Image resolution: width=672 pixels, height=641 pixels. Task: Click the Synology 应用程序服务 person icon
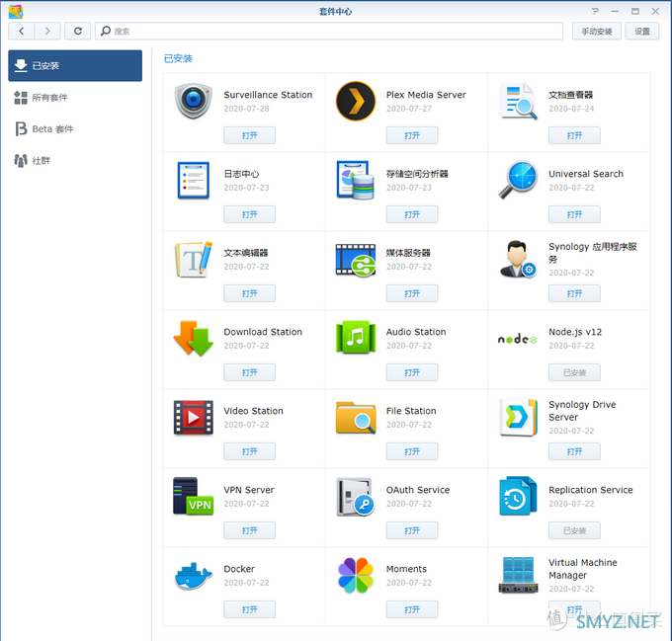518,259
